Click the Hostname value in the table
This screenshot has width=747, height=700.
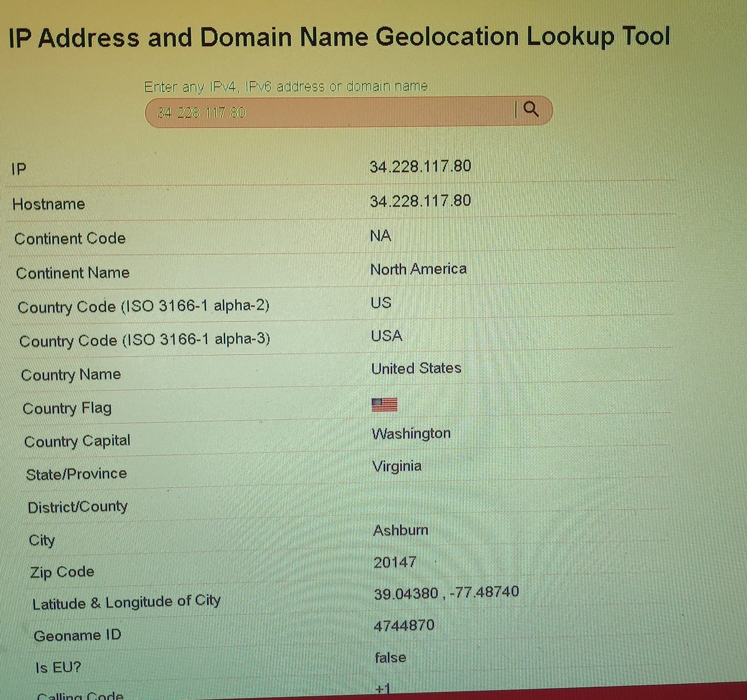[x=420, y=201]
